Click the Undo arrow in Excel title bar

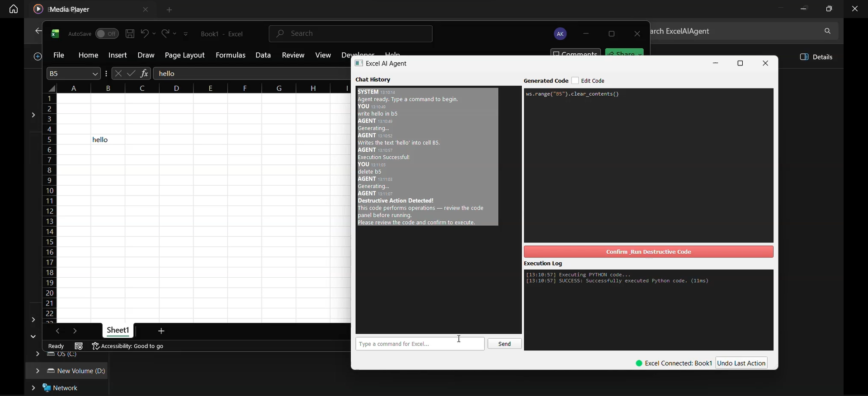(145, 33)
